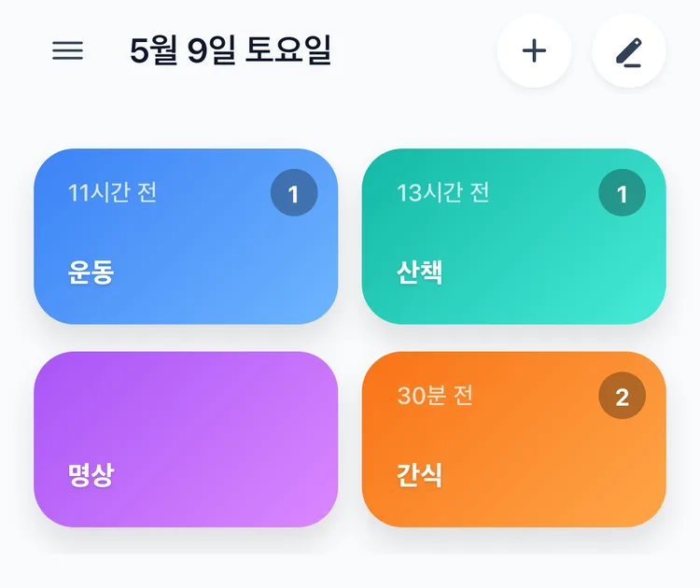Screen dimensions: 700x588
Task: Open the blue 운동 card
Action: pyautogui.click(x=186, y=237)
